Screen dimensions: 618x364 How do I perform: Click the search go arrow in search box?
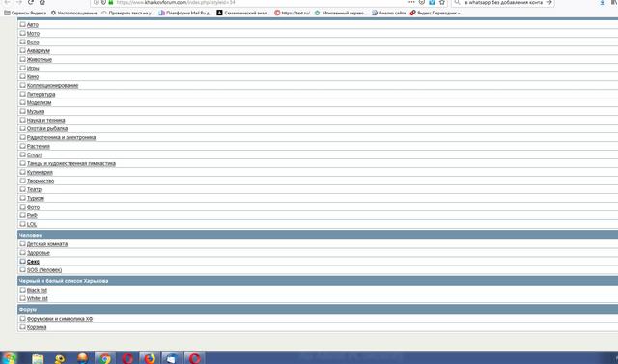(x=548, y=2)
